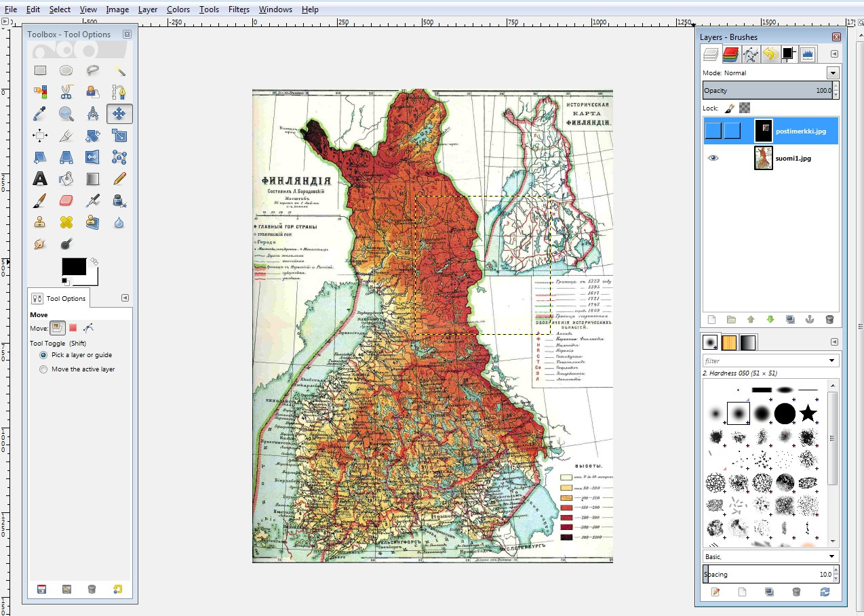The image size is (864, 616).
Task: Select the Select by Color tool
Action: coord(40,91)
